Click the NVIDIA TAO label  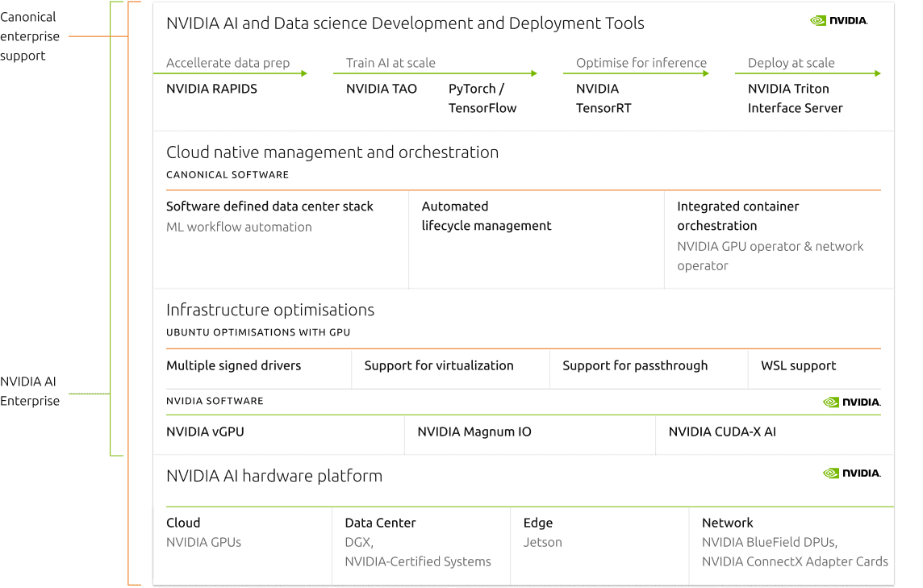point(382,89)
